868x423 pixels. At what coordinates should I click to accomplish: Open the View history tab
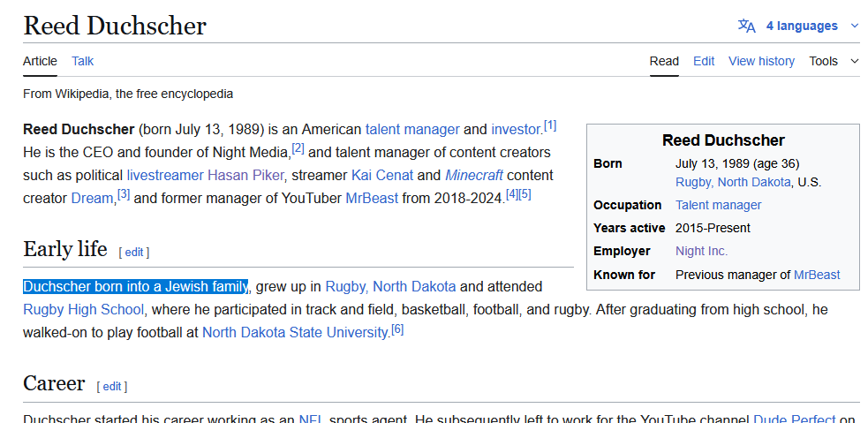tap(761, 61)
